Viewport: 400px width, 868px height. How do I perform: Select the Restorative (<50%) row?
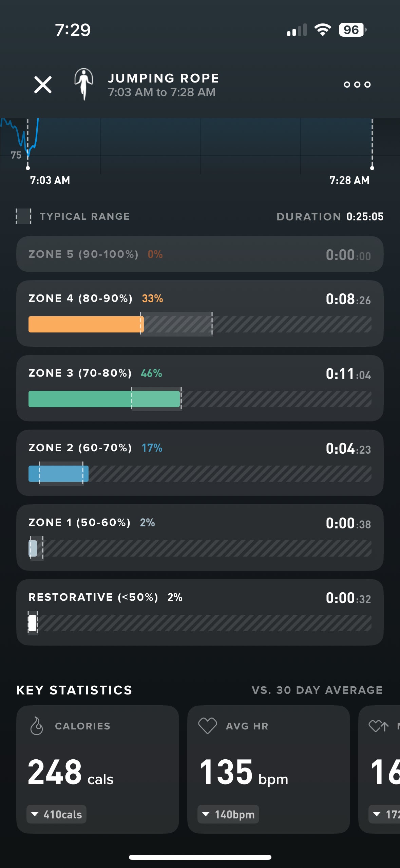coord(200,612)
